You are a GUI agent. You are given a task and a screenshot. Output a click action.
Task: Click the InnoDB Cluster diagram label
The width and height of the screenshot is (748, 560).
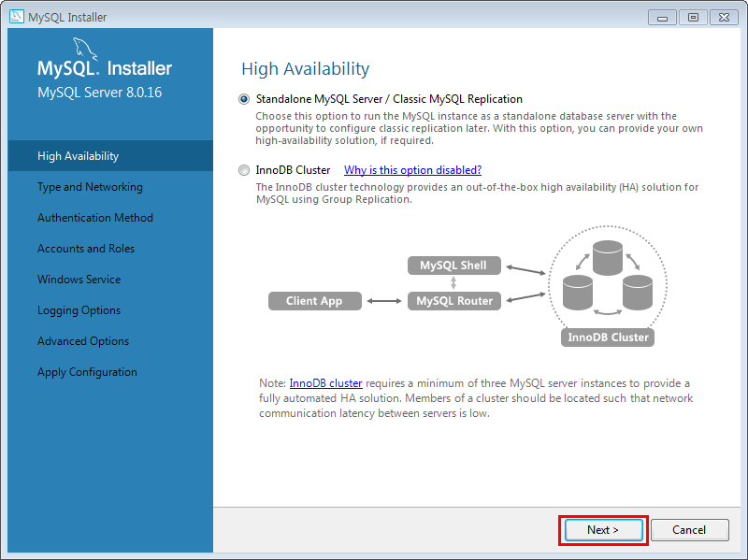pos(608,337)
